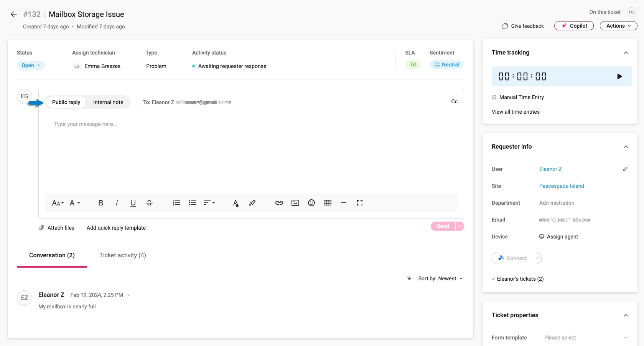Insert a table in the editor
The width and height of the screenshot is (644, 346).
tap(328, 203)
